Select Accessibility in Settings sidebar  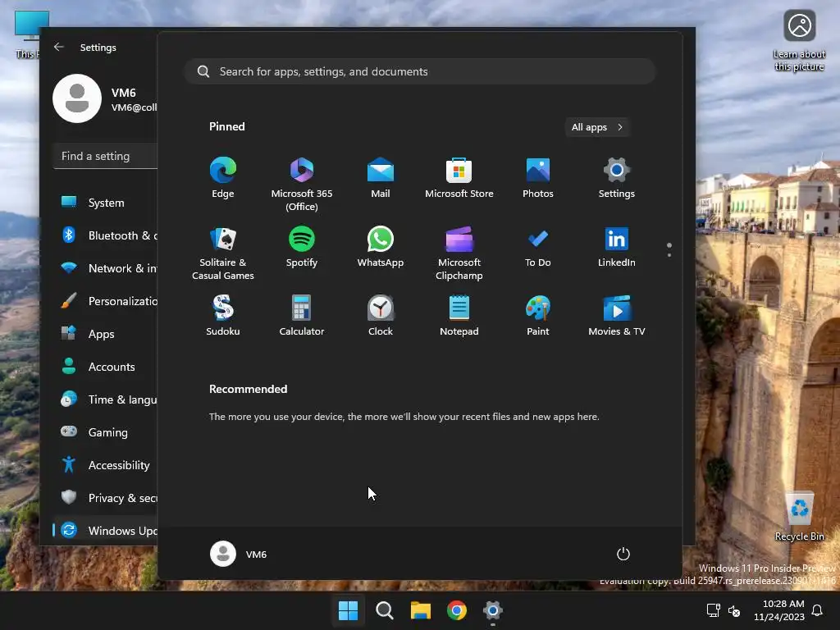[106, 465]
